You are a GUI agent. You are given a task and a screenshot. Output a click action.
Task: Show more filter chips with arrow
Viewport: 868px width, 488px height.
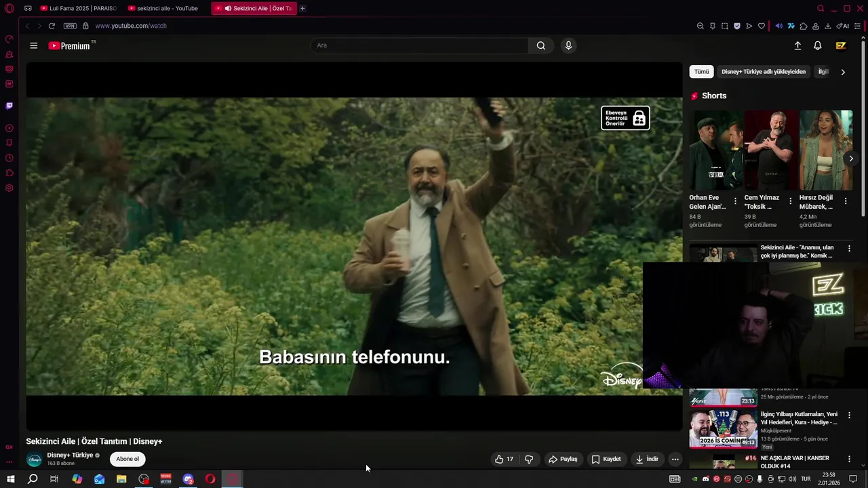843,72
